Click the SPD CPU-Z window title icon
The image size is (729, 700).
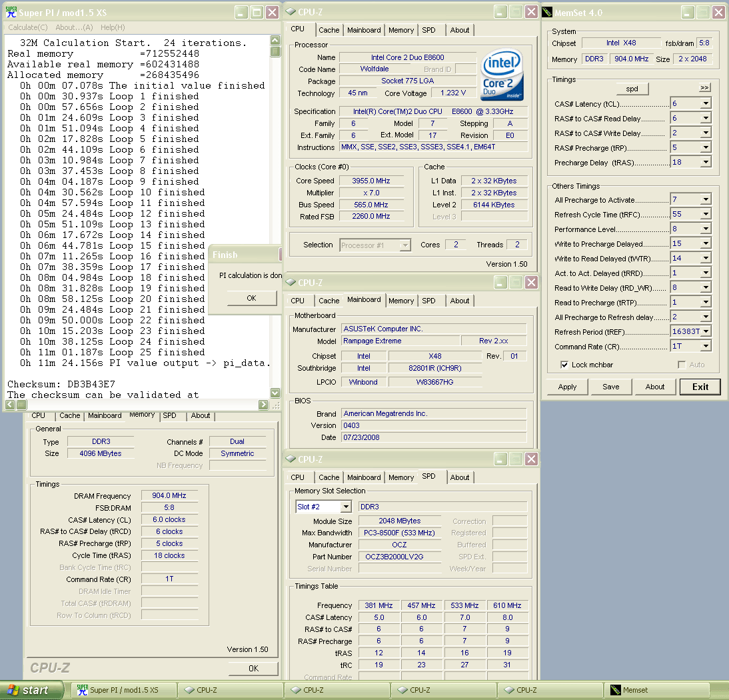point(291,459)
